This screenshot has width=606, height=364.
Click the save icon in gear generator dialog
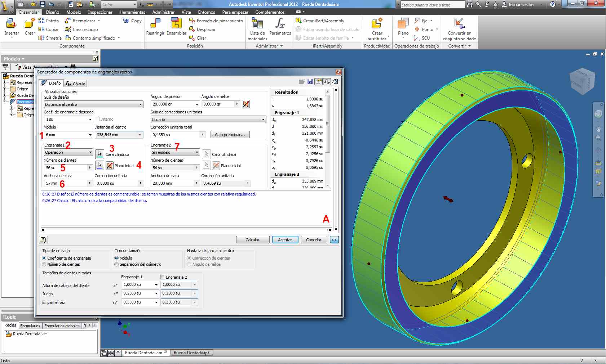click(x=310, y=82)
